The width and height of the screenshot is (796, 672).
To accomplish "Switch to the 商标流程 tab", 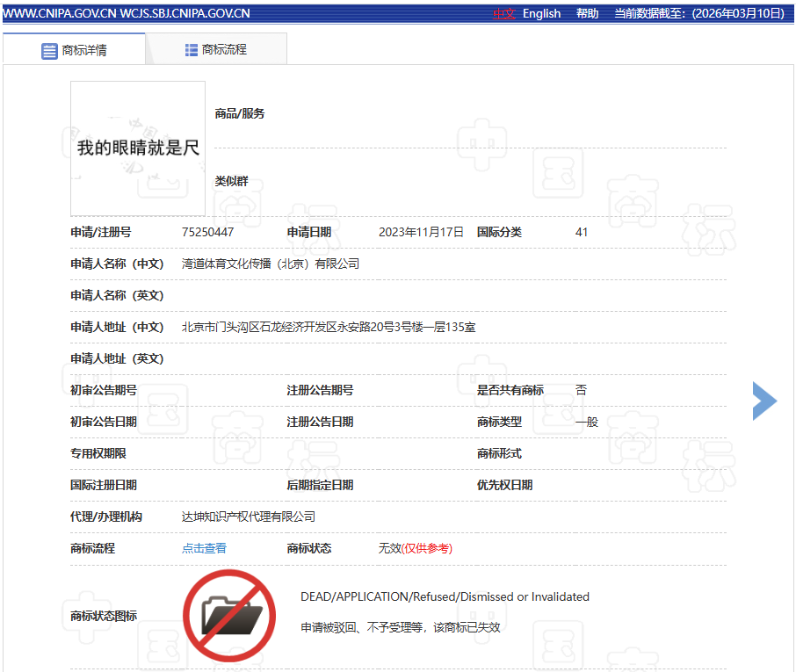I will pyautogui.click(x=223, y=50).
